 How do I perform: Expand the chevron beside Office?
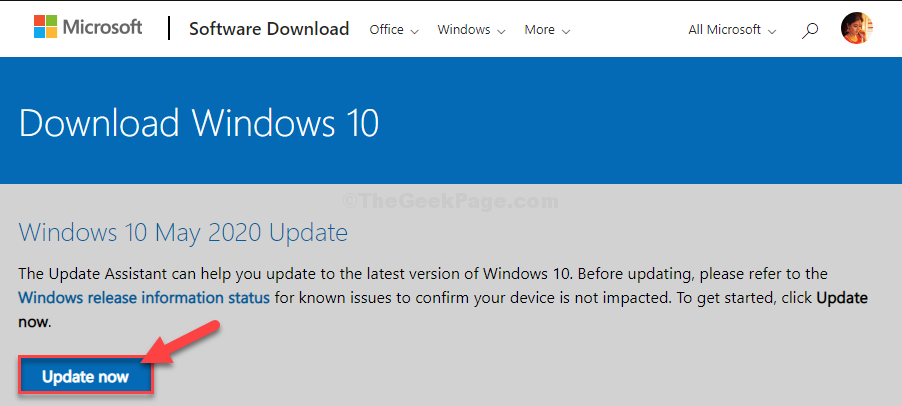point(414,31)
